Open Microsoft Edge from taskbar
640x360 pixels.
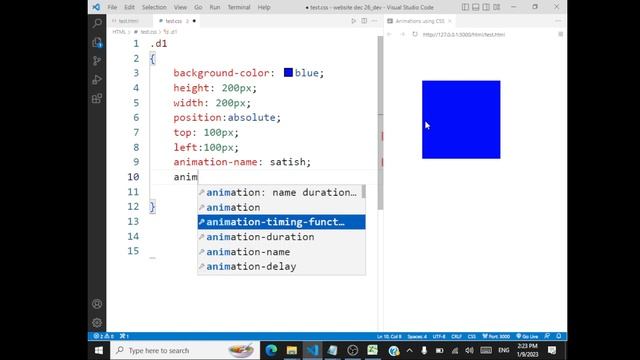pyautogui.click(x=271, y=350)
